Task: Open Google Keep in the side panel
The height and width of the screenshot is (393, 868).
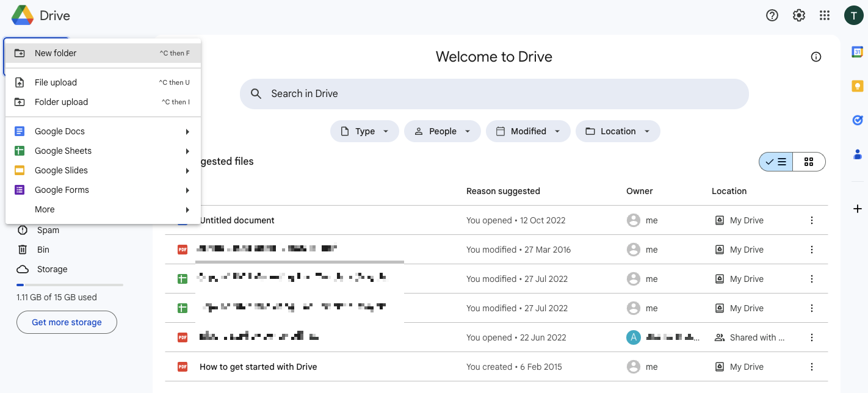Action: pos(857,86)
